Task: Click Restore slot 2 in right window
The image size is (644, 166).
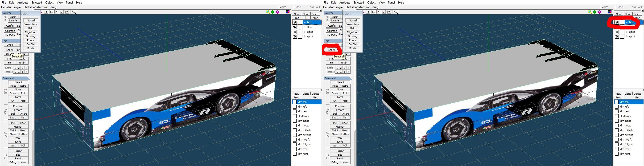Action: point(341,72)
